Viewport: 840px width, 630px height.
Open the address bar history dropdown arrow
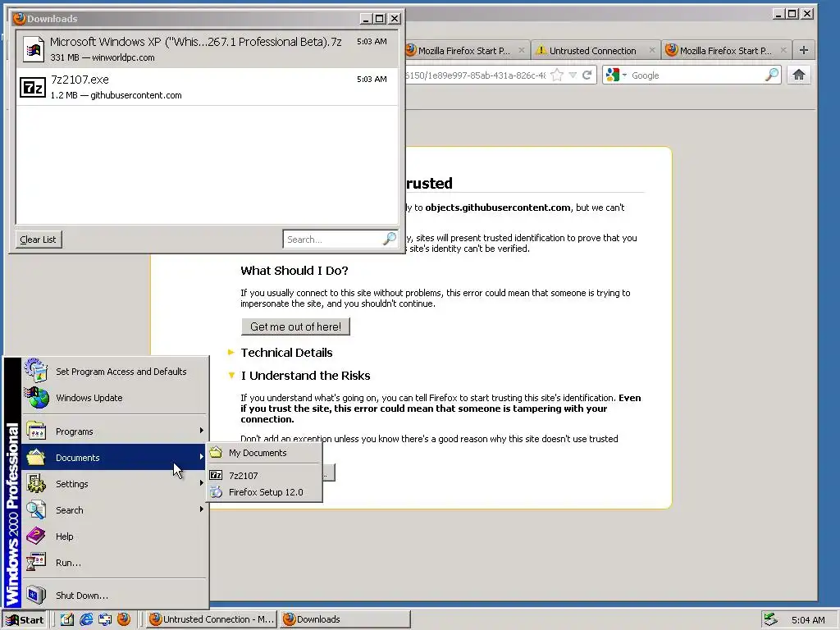pos(573,75)
